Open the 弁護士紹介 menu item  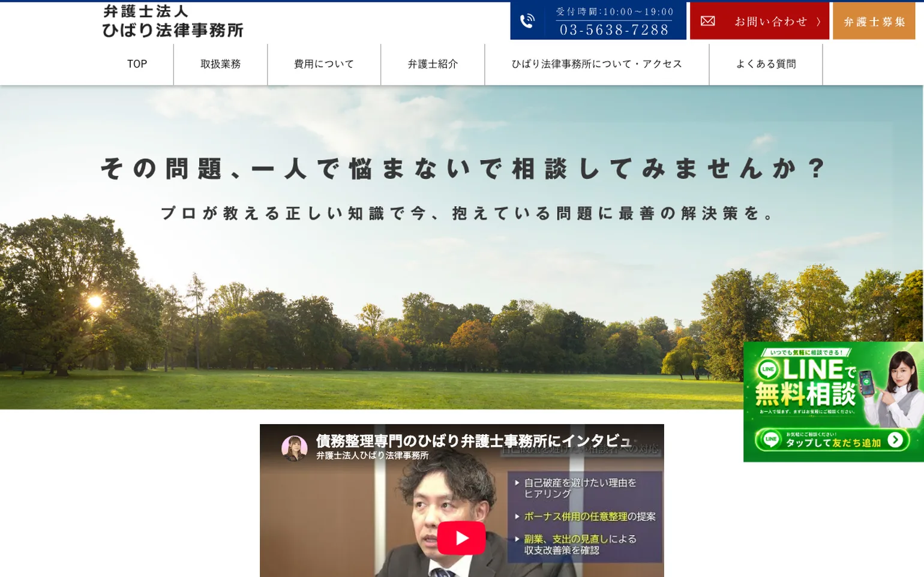point(433,64)
